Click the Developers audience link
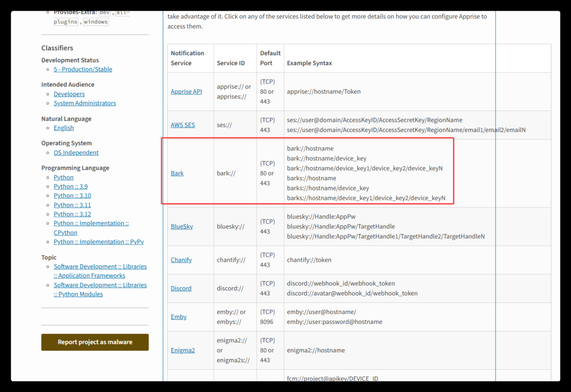 [69, 94]
